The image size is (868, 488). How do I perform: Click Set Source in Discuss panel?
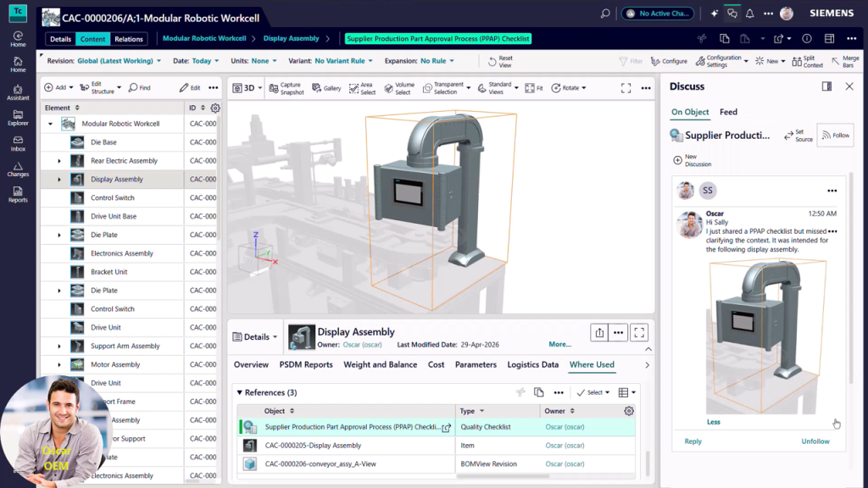point(798,136)
